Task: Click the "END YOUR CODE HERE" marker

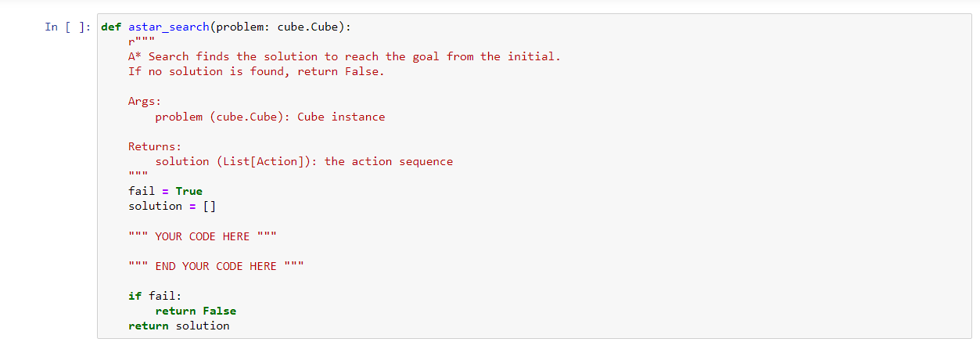Action: (x=216, y=266)
